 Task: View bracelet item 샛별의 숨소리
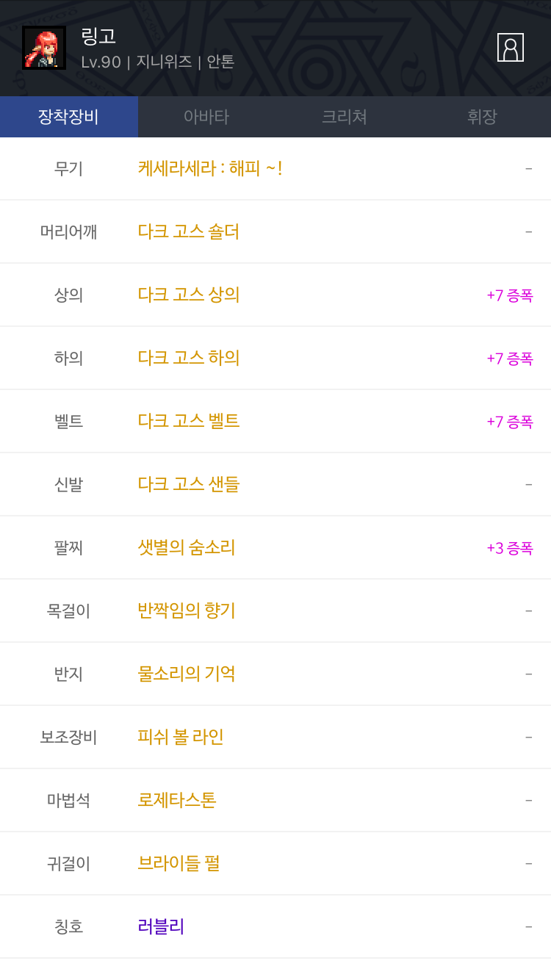[187, 547]
